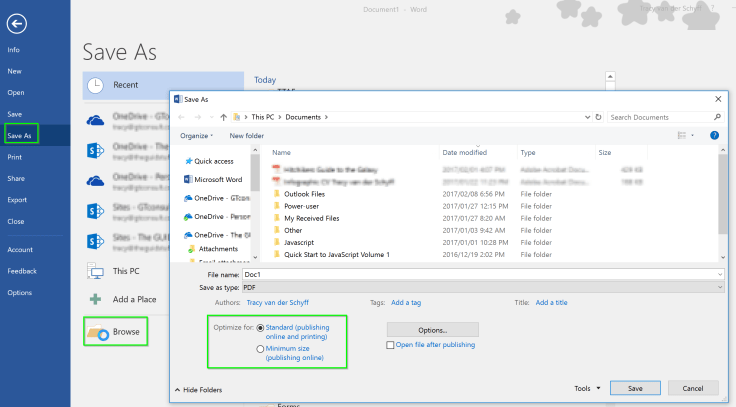Click the Recent clock icon

coord(96,85)
